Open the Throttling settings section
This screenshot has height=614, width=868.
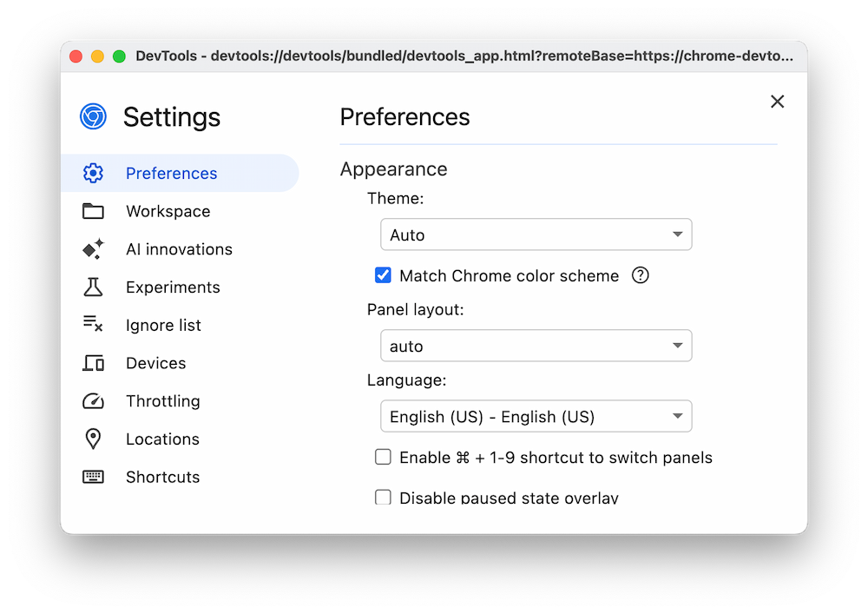[162, 401]
